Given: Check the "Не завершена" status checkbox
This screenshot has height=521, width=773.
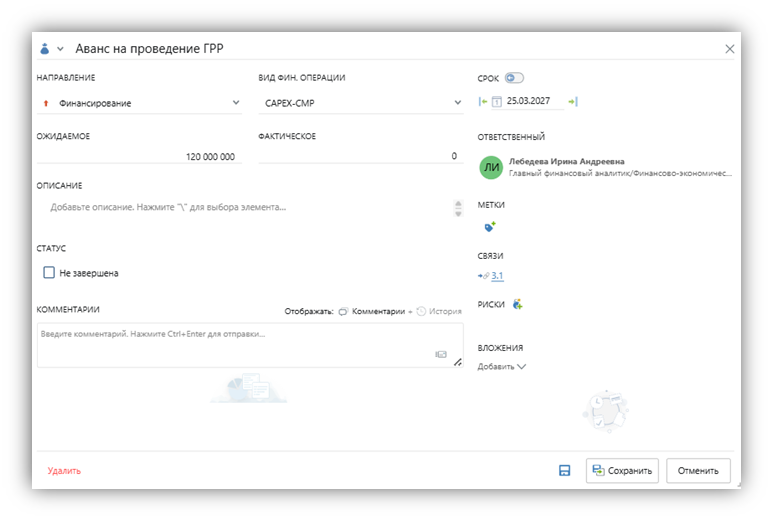Looking at the screenshot, I should [x=49, y=273].
